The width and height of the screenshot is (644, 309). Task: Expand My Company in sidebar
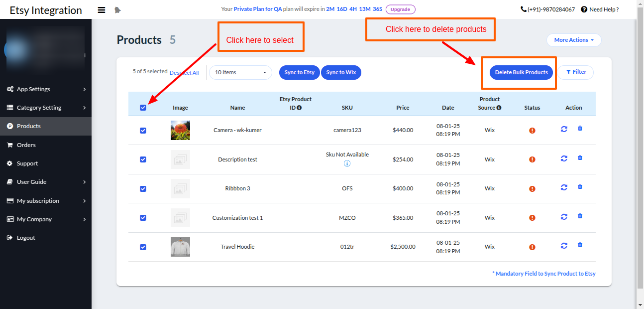(x=46, y=219)
